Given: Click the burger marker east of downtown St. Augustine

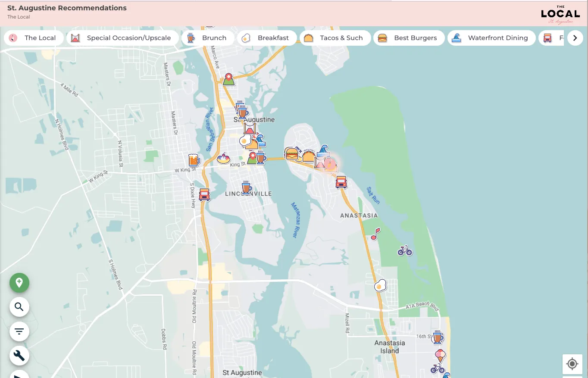Looking at the screenshot, I should tap(291, 154).
